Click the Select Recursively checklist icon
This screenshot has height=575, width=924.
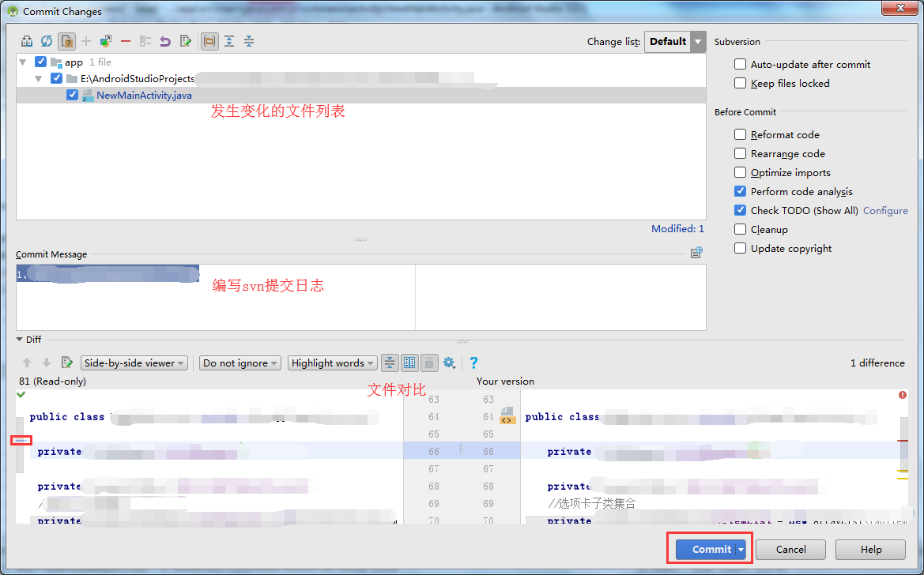[145, 41]
